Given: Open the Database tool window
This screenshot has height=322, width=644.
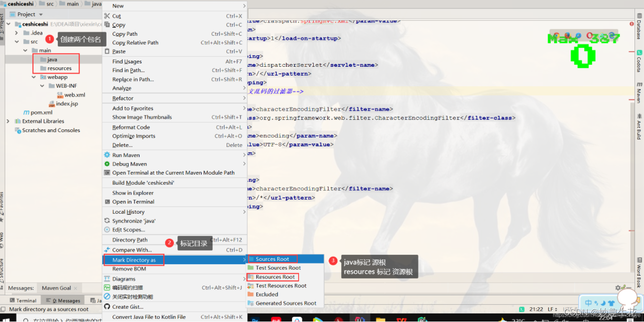Looking at the screenshot, I should 639,27.
